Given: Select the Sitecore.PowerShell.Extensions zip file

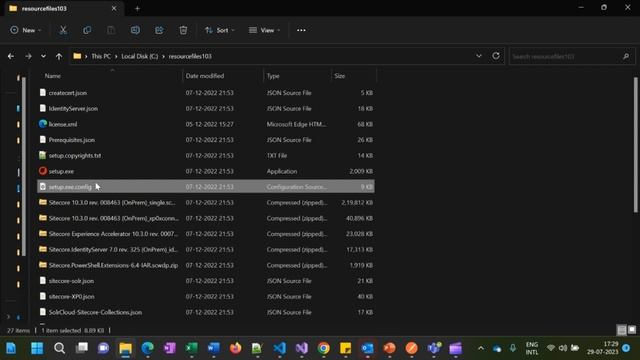Looking at the screenshot, I should (206, 265).
